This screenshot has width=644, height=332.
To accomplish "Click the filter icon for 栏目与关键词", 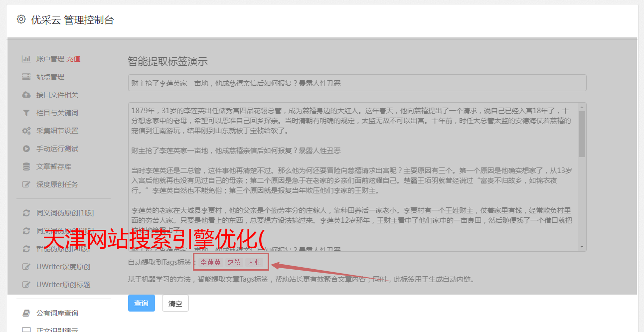I will pos(26,113).
